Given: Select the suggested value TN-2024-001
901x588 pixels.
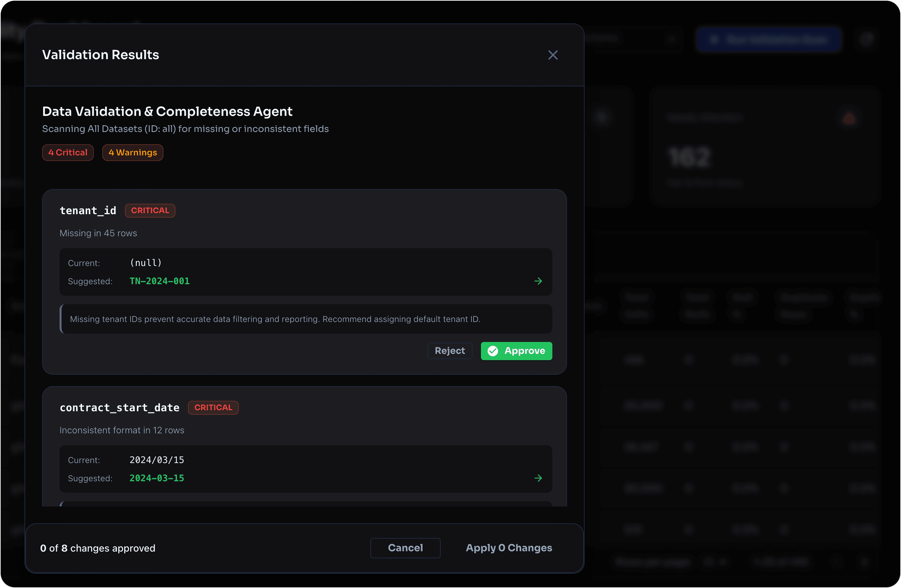Looking at the screenshot, I should [159, 281].
